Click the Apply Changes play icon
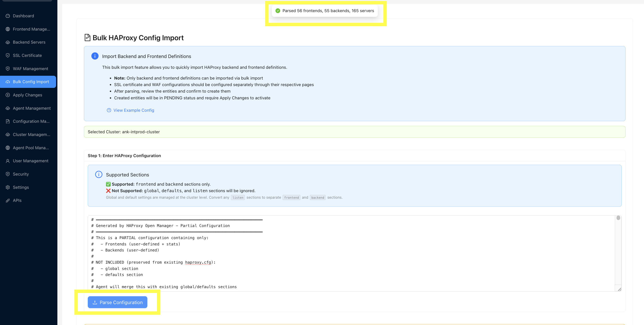The width and height of the screenshot is (644, 325). click(8, 95)
